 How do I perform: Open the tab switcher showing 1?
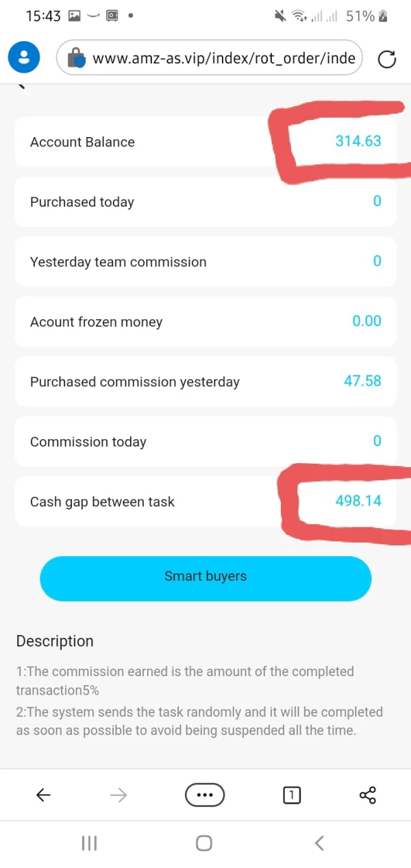tap(292, 795)
